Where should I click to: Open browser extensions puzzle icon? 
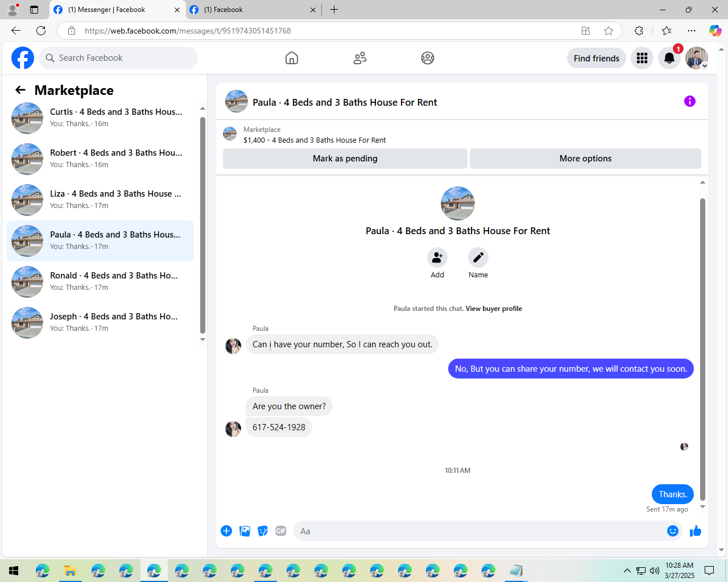tap(639, 31)
